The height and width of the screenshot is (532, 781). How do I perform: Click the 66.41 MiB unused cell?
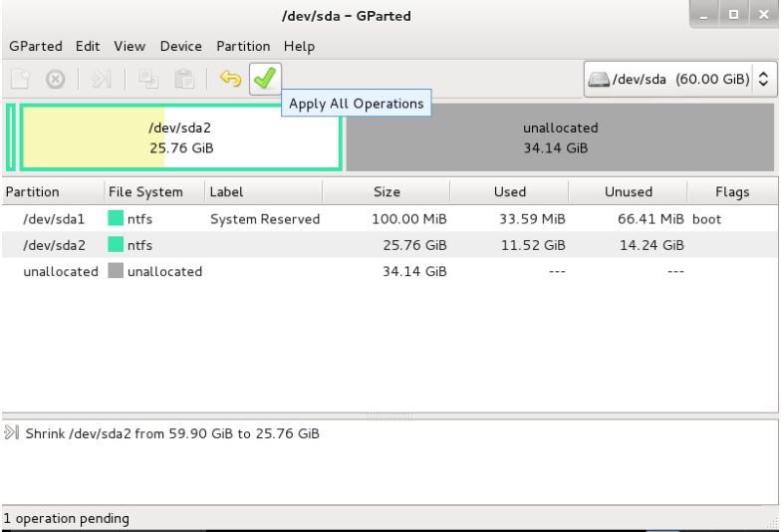(x=651, y=219)
